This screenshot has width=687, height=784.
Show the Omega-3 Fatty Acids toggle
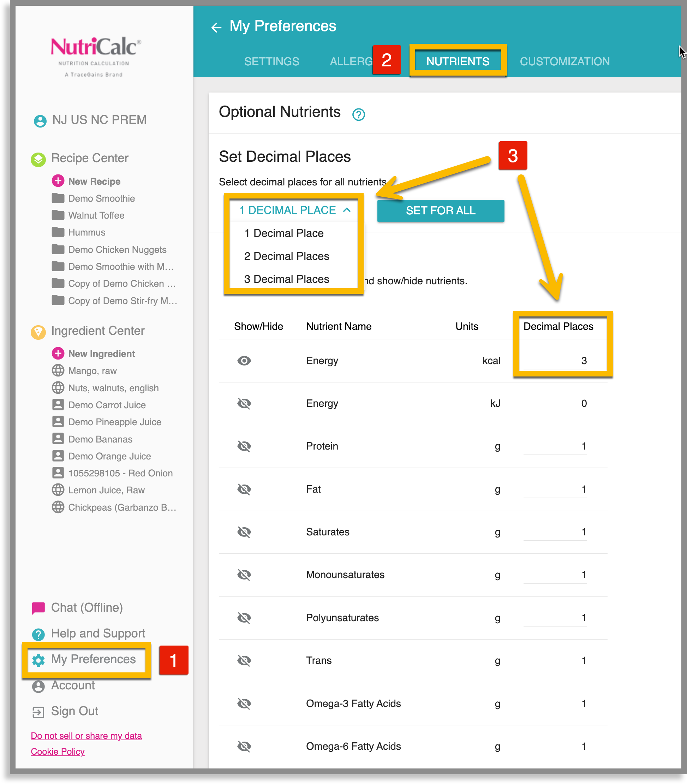coord(244,703)
